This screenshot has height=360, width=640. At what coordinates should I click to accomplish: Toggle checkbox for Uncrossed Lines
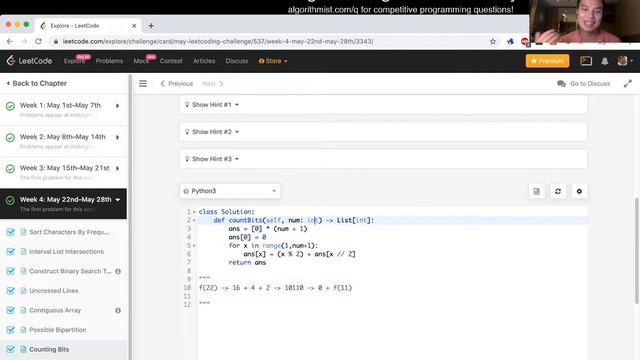coord(11,291)
